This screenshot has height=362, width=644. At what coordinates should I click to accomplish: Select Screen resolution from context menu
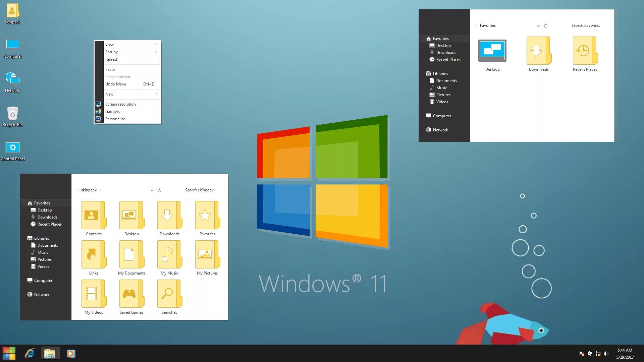pyautogui.click(x=120, y=104)
